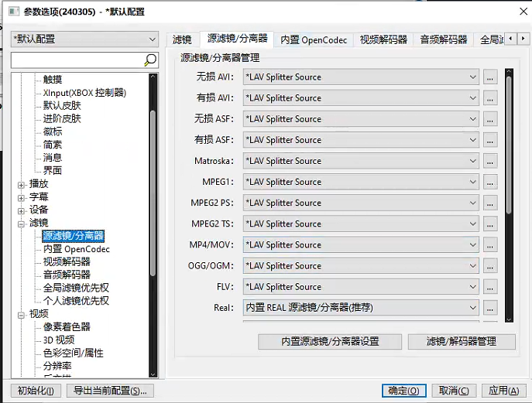Screen dimensions: 532x403
Task: Click the 内置源滤镜/分离器设置 button
Action: [x=329, y=341]
